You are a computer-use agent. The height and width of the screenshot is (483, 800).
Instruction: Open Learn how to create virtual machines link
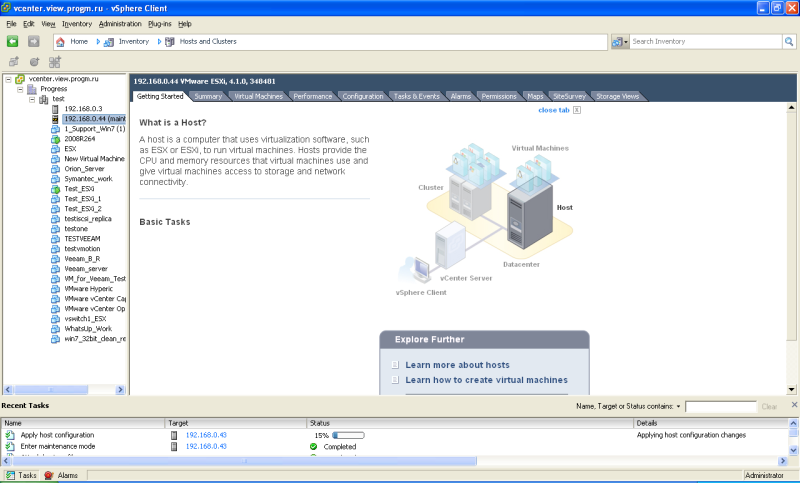tap(486, 380)
